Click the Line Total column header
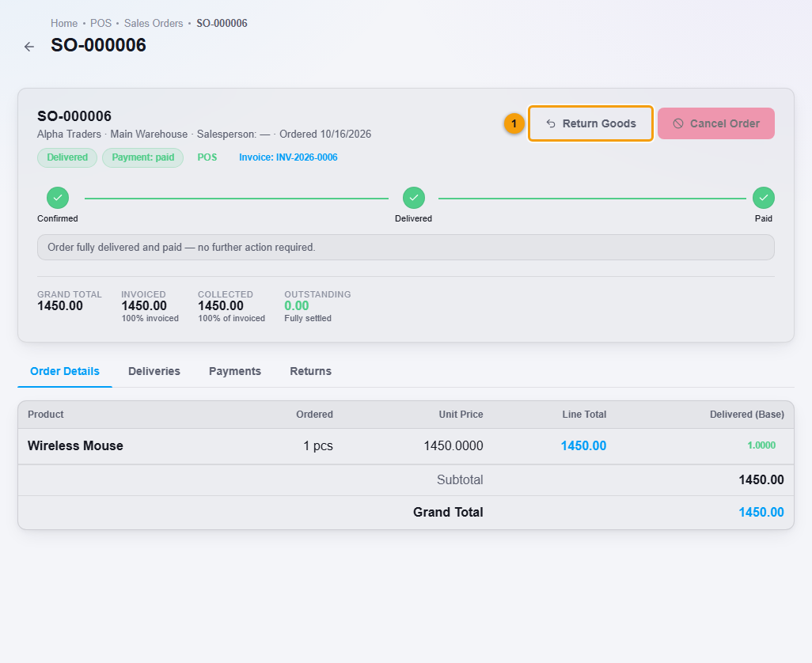The image size is (812, 663). [584, 414]
